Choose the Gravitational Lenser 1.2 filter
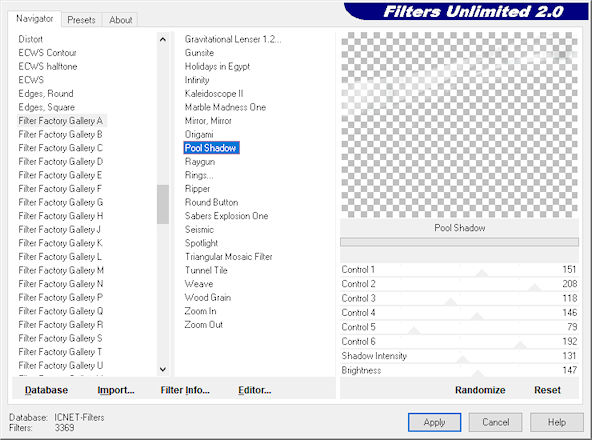592x440 pixels. coord(233,39)
